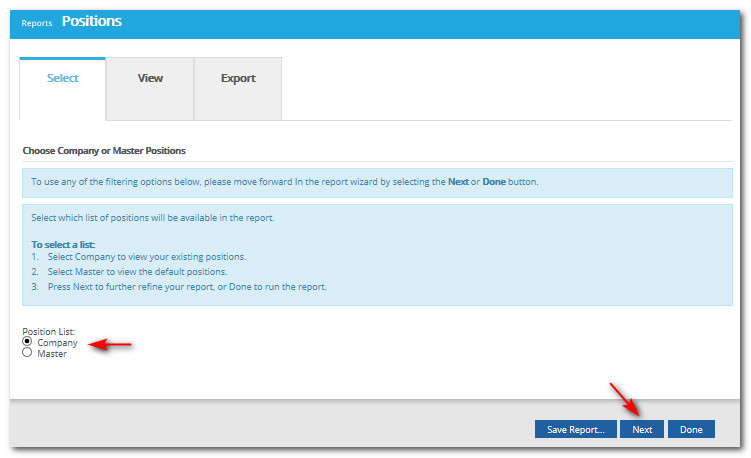
Task: Click the Company option label text
Action: coord(57,343)
